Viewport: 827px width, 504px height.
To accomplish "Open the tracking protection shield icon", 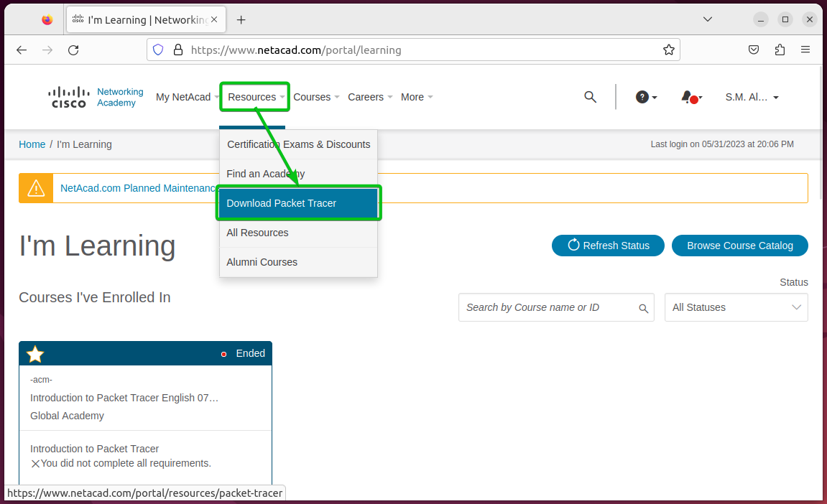I will (x=158, y=50).
